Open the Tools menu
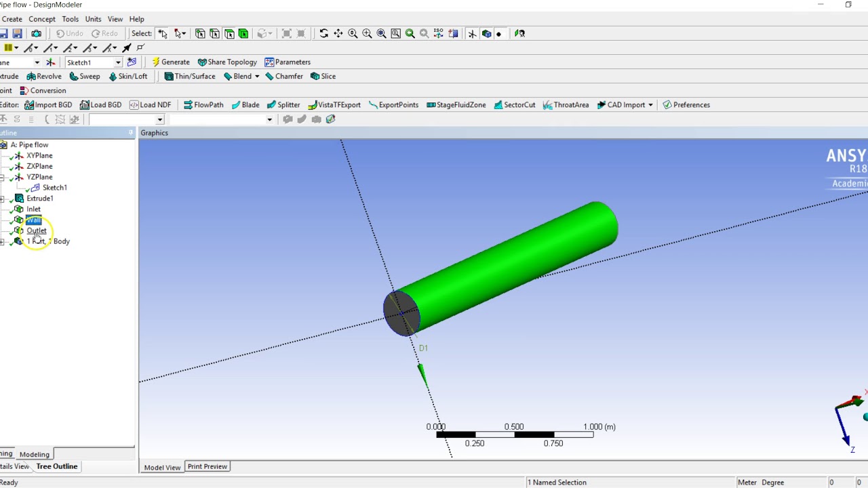 (70, 19)
